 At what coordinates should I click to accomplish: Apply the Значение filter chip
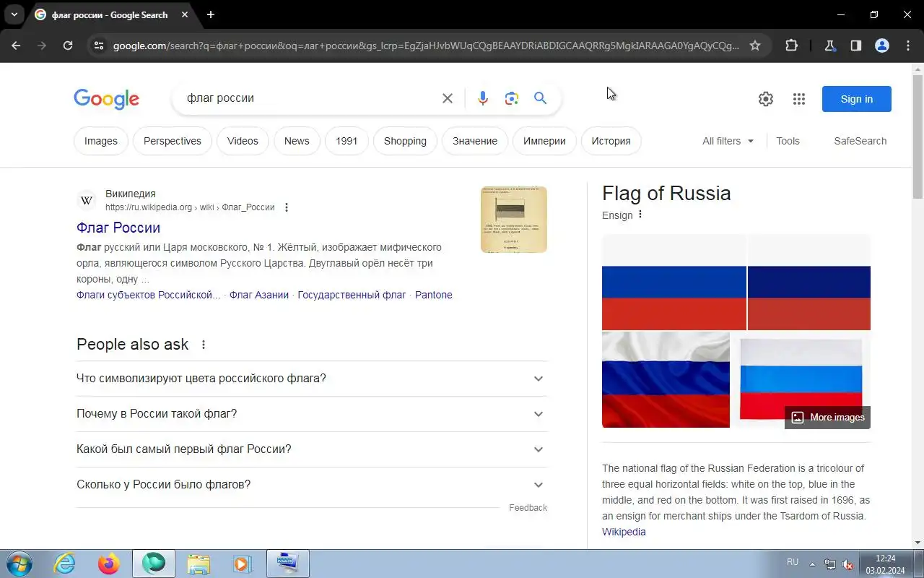click(475, 141)
